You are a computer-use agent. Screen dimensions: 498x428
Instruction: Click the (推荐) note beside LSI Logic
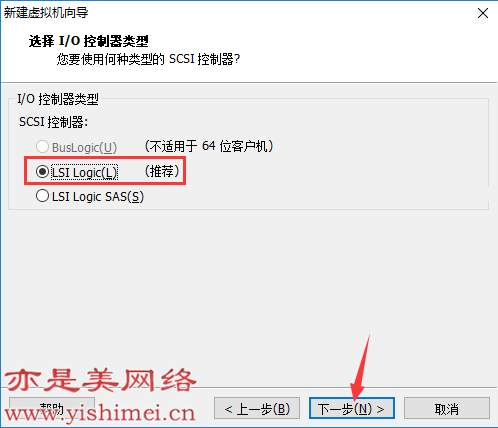[162, 171]
